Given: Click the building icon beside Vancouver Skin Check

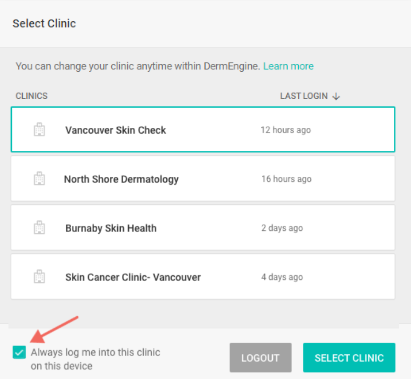Looking at the screenshot, I should [39, 130].
